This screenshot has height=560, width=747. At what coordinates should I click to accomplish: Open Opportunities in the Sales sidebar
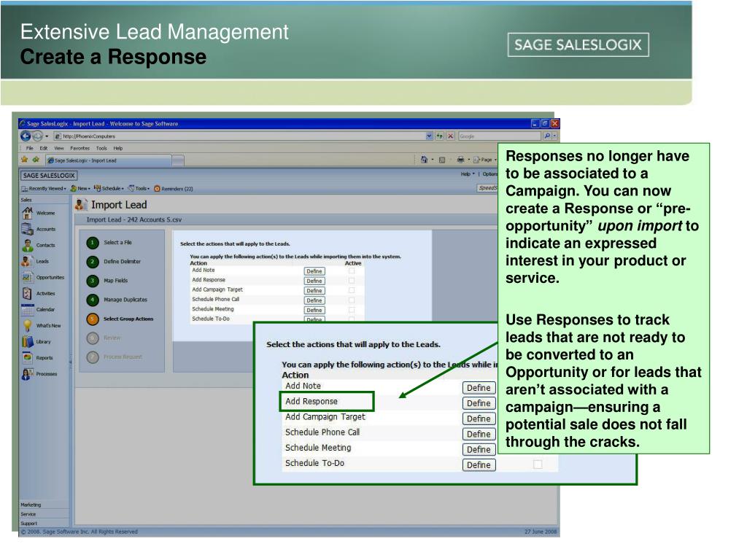(43, 277)
